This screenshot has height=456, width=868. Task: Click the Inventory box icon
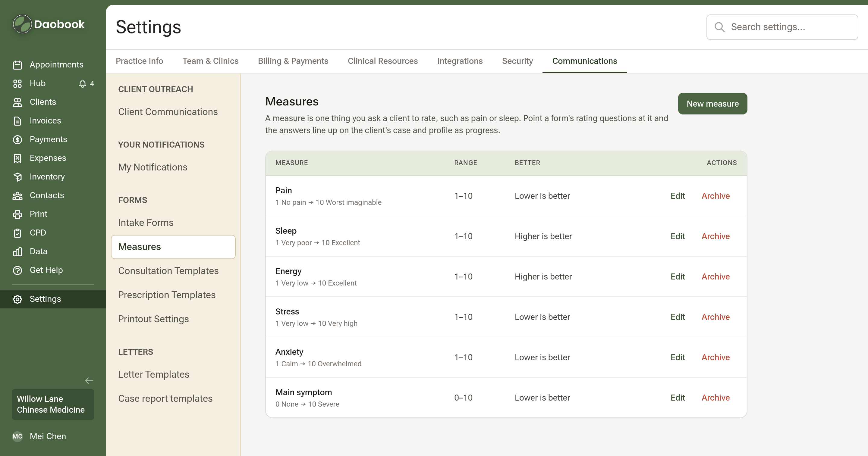click(17, 177)
